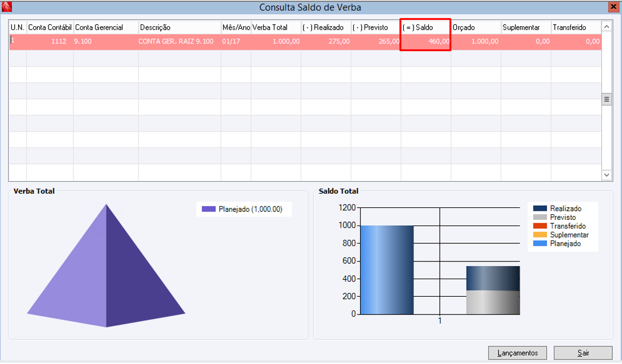
Task: Select the 01/17 month cell
Action: 236,41
